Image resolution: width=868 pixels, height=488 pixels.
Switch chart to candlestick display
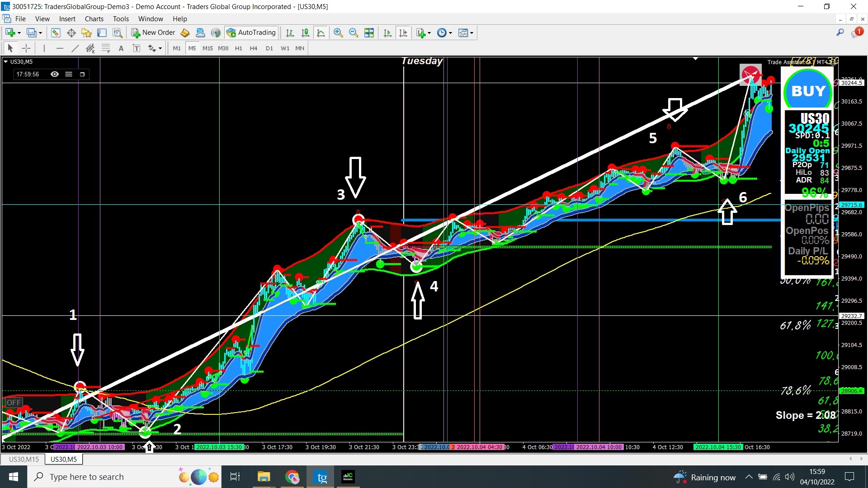click(305, 33)
